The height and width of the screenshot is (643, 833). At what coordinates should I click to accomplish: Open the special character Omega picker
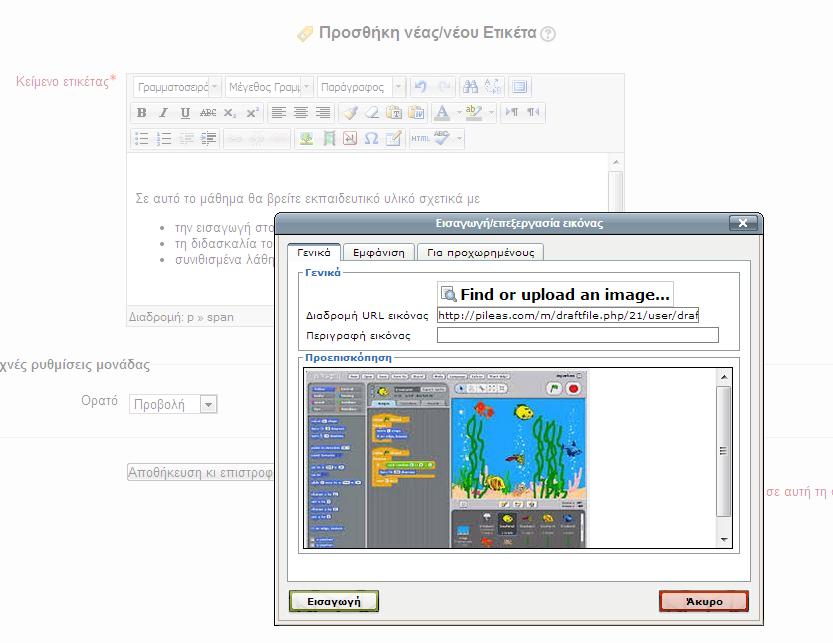pyautogui.click(x=371, y=139)
